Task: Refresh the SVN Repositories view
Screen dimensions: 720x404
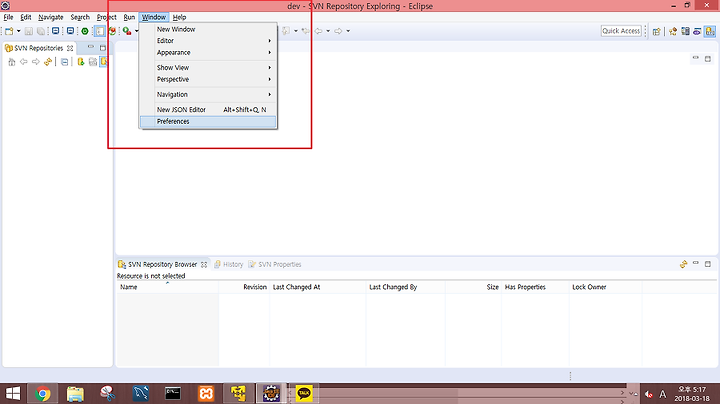Action: pyautogui.click(x=48, y=62)
